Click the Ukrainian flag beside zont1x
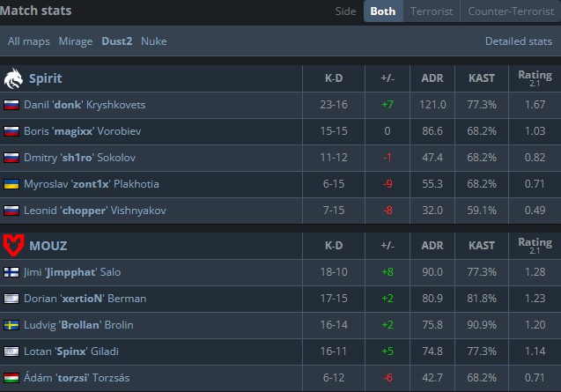Image resolution: width=561 pixels, height=392 pixels. tap(12, 184)
